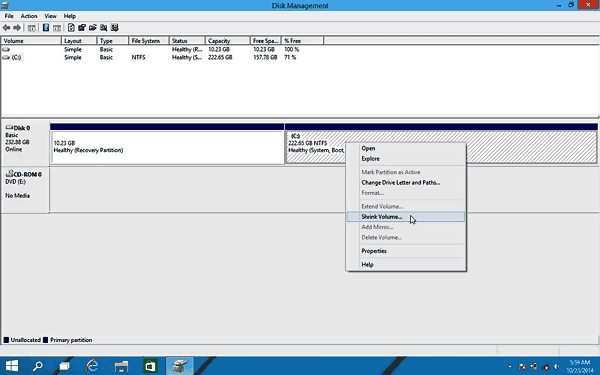The width and height of the screenshot is (600, 375).
Task: Click the unnamed recovery volume's drive icon
Action: [x=6, y=49]
